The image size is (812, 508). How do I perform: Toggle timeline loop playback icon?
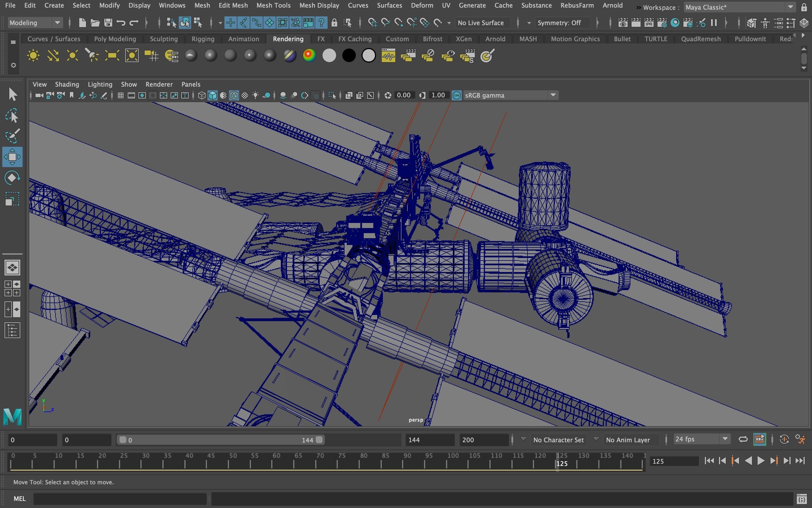pos(743,439)
